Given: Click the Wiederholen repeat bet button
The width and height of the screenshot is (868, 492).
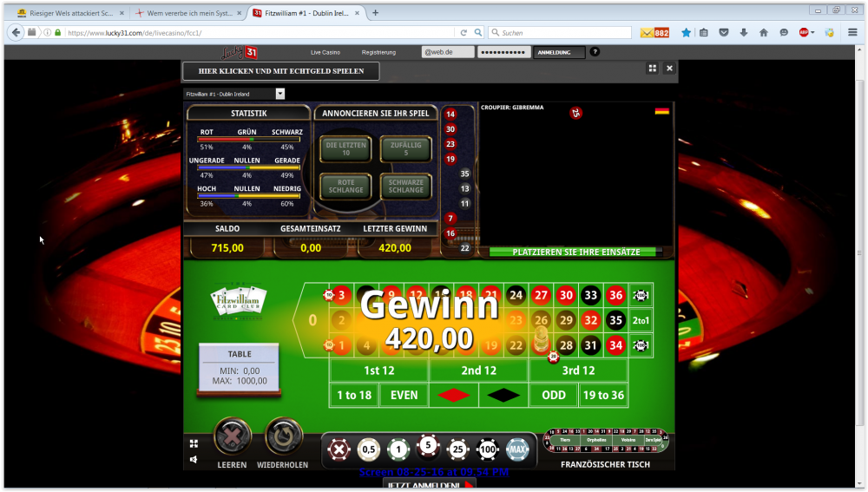Looking at the screenshot, I should click(x=284, y=436).
